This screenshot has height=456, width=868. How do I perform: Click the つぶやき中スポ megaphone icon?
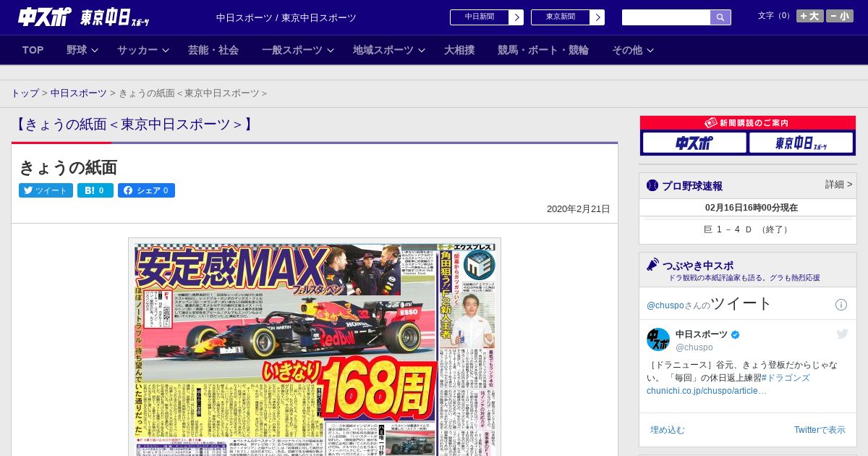click(x=652, y=265)
